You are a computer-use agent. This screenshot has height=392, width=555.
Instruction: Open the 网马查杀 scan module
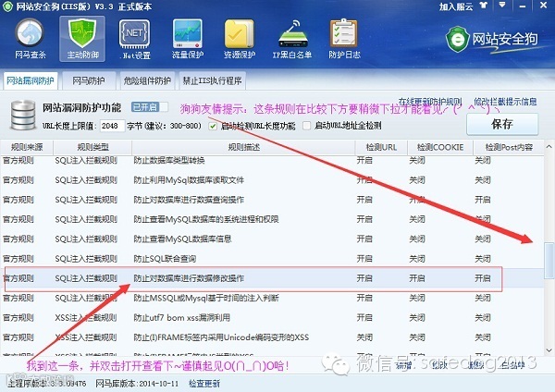pos(30,39)
